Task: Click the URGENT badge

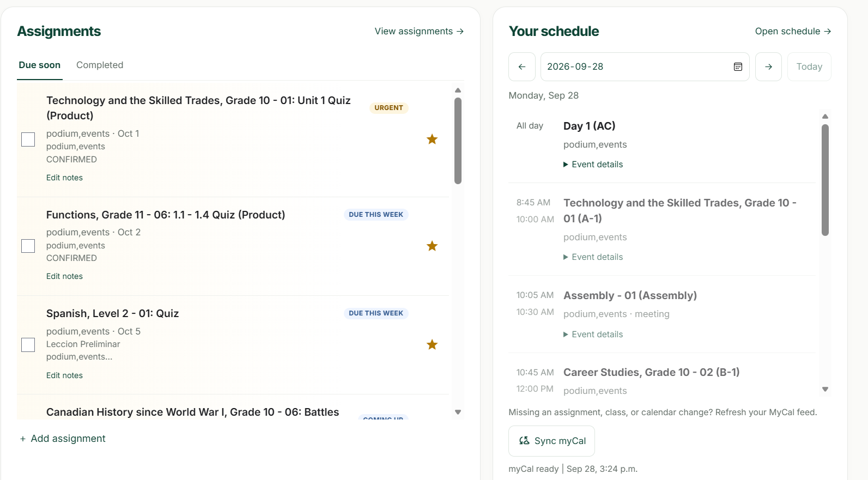Action: pos(389,108)
